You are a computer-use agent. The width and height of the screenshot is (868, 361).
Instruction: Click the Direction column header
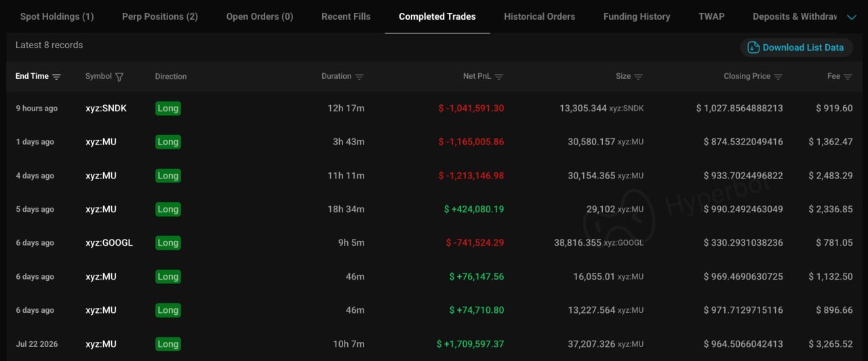pyautogui.click(x=171, y=77)
